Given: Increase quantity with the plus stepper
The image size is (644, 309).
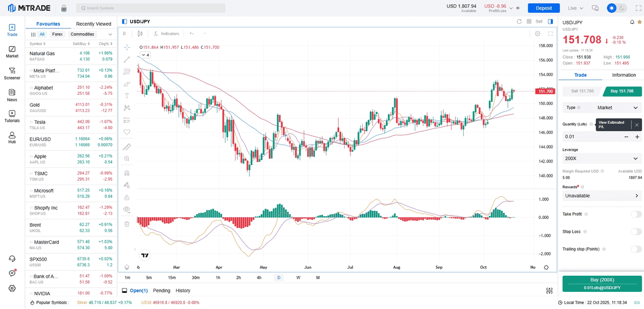Looking at the screenshot, I should tap(637, 137).
